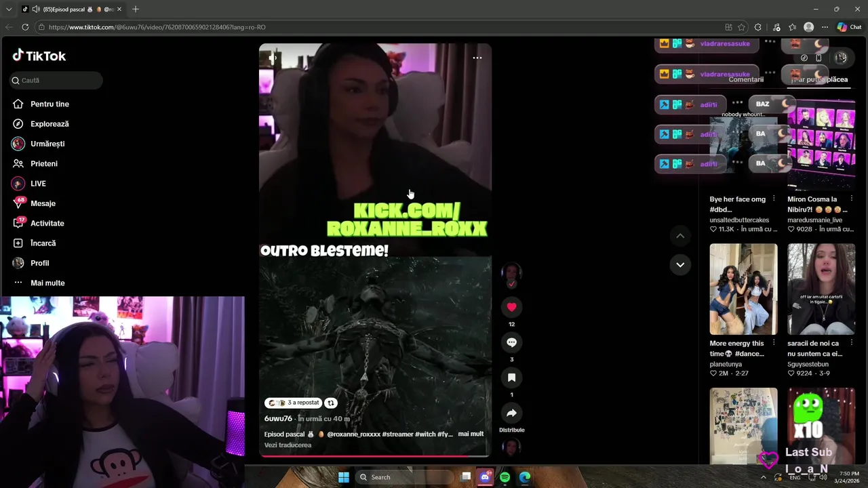Open sound disc avatar below Distribuie

pyautogui.click(x=511, y=447)
